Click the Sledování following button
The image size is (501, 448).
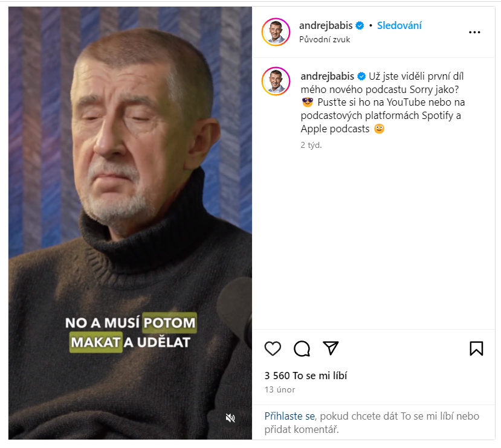[x=399, y=26]
